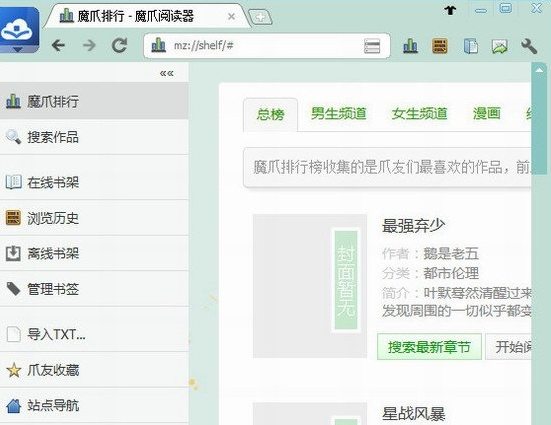Click category 都市伦理
Image resolution: width=551 pixels, height=425 pixels.
point(451,273)
